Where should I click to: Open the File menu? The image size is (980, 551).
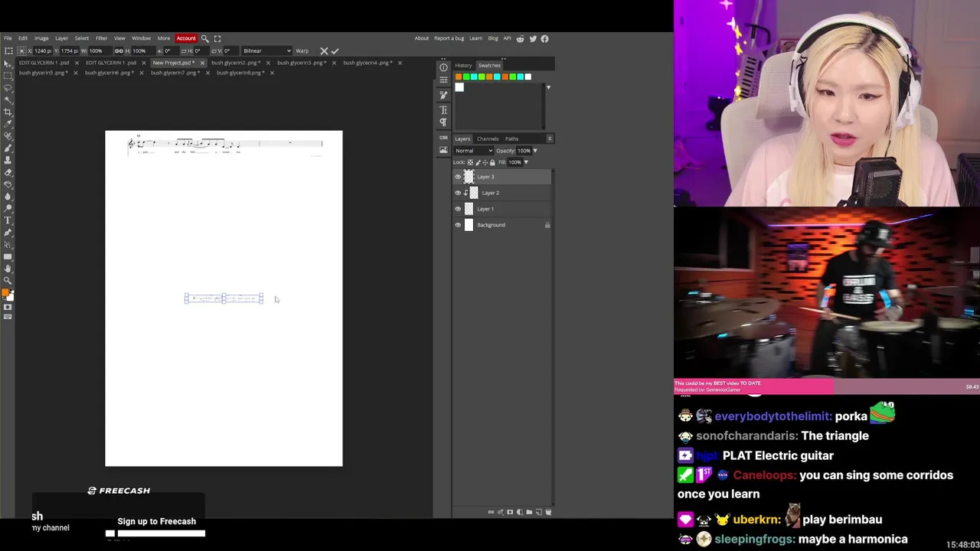point(8,38)
